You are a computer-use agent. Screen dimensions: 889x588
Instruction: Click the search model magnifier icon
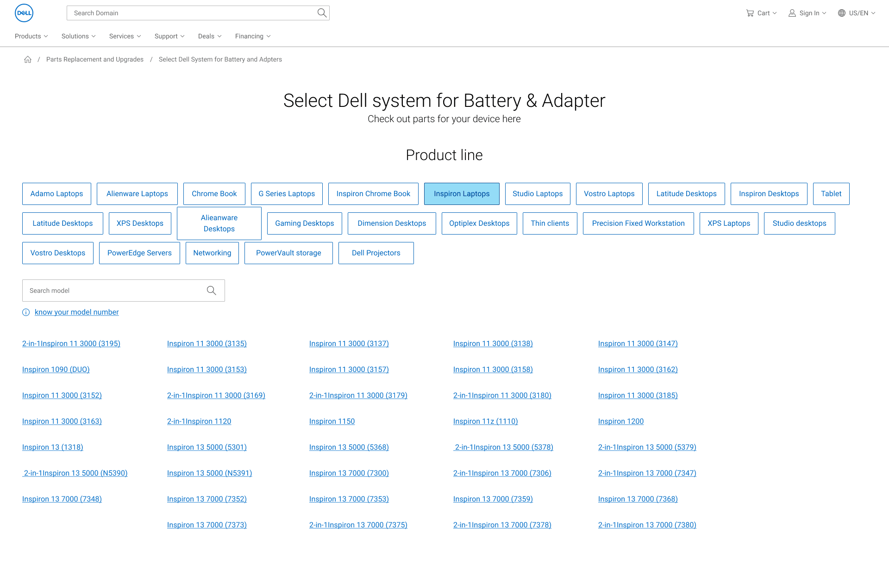click(x=212, y=291)
